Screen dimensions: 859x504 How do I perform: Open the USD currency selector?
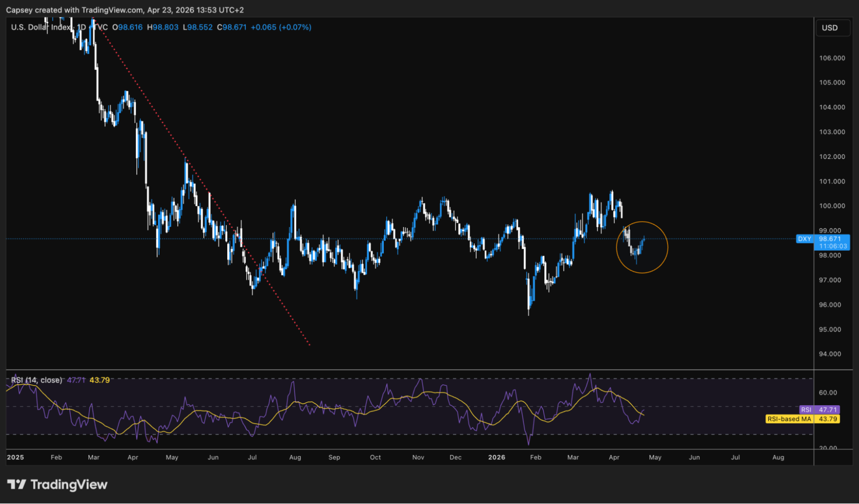(x=832, y=28)
